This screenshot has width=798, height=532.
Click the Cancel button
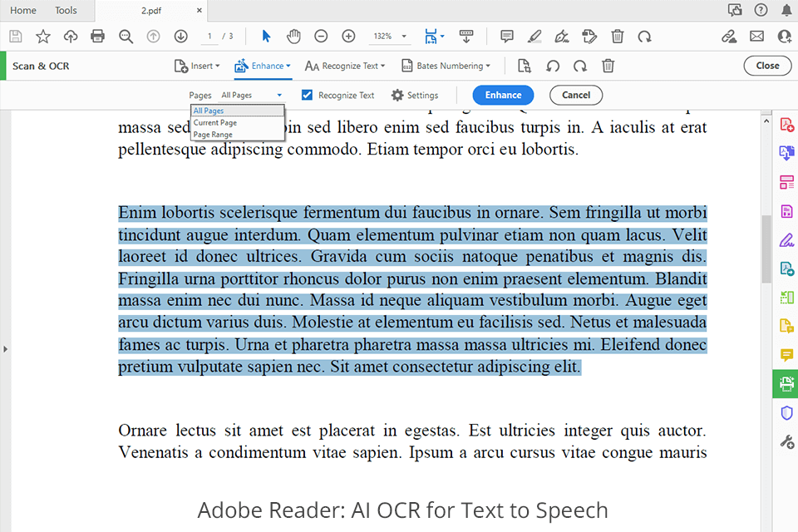[576, 96]
